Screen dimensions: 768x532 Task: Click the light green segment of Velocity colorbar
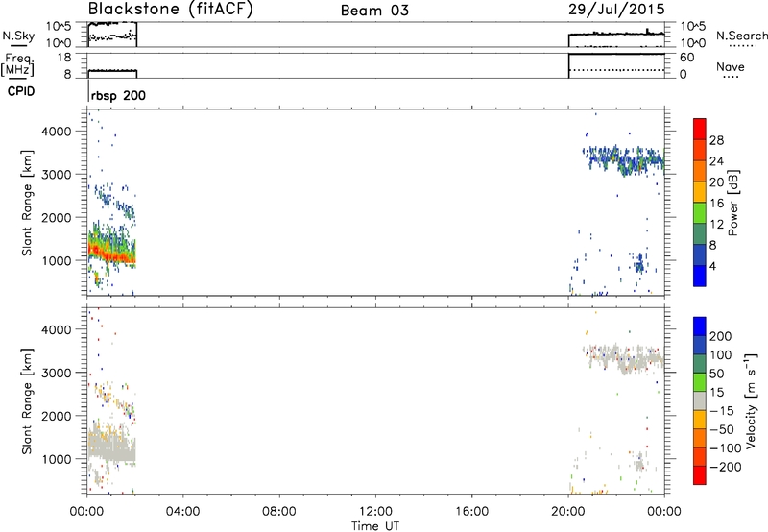[700, 382]
